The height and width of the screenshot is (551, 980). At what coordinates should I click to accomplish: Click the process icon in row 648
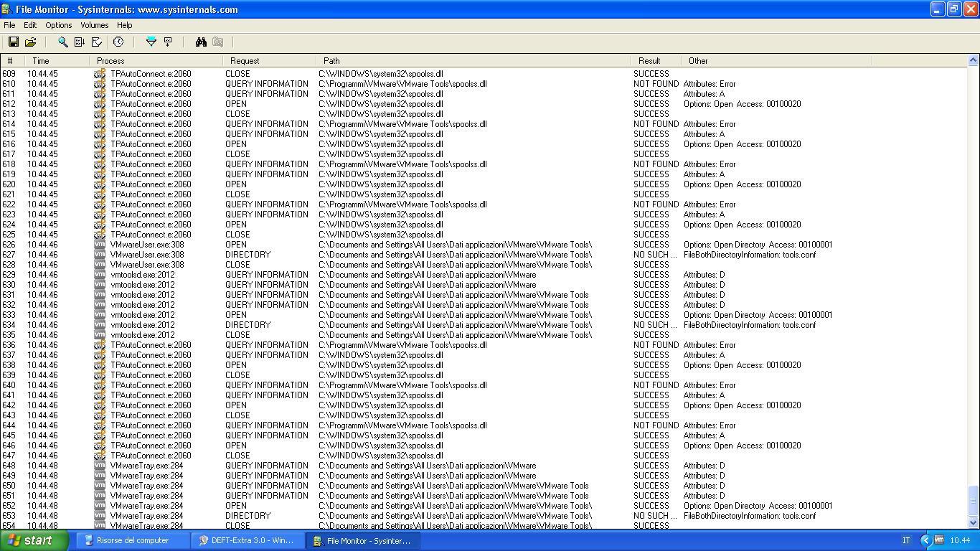[x=100, y=466]
